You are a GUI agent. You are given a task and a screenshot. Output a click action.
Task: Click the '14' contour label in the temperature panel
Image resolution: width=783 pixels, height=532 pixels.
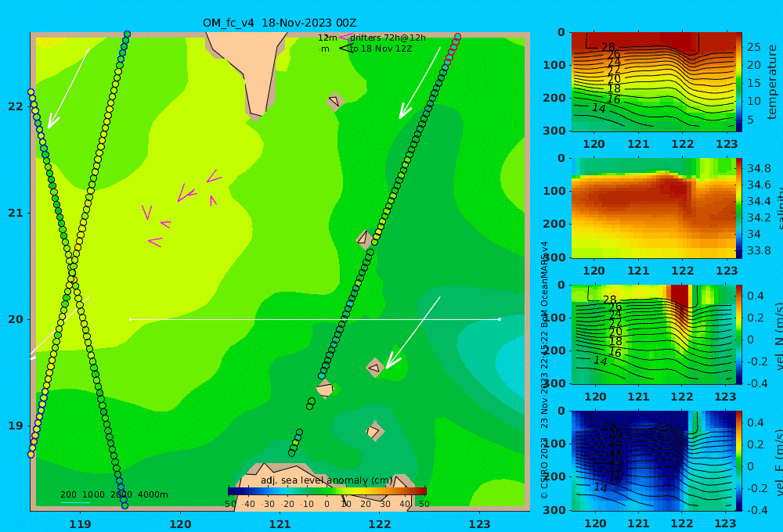599,108
